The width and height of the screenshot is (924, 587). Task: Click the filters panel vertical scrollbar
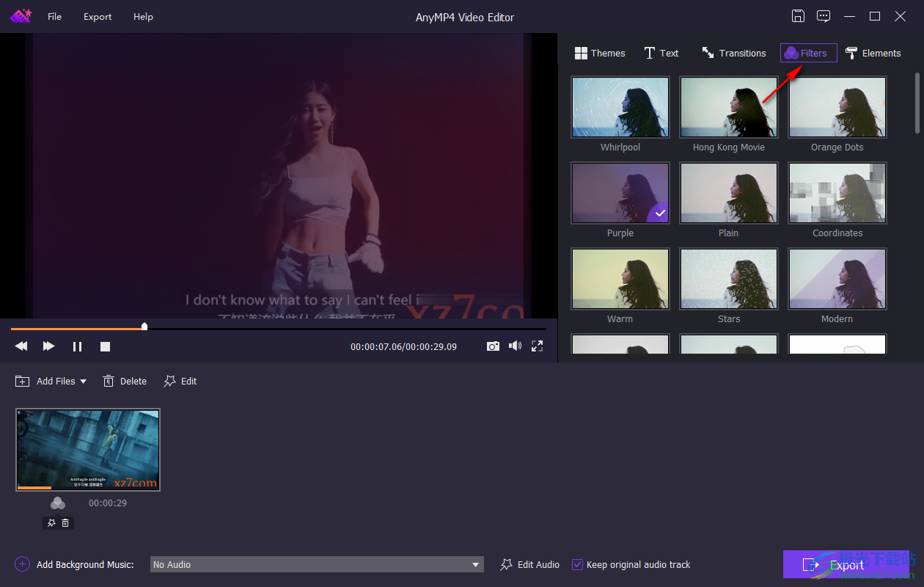pos(917,103)
